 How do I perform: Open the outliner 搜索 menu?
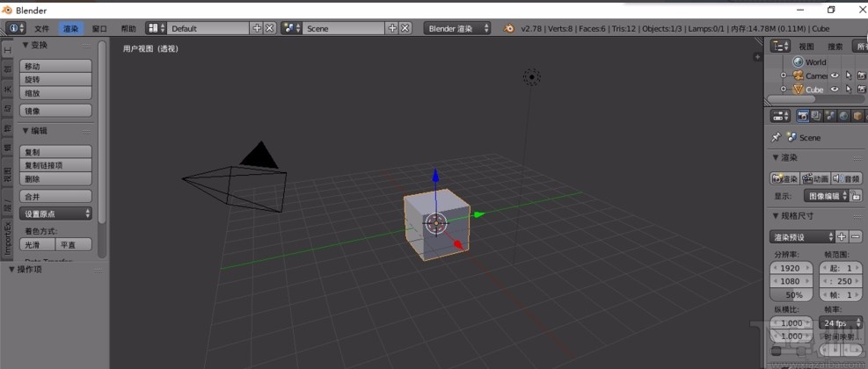(835, 47)
